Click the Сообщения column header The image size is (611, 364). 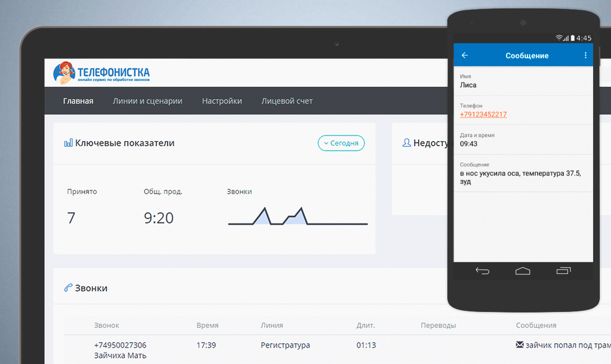(536, 325)
